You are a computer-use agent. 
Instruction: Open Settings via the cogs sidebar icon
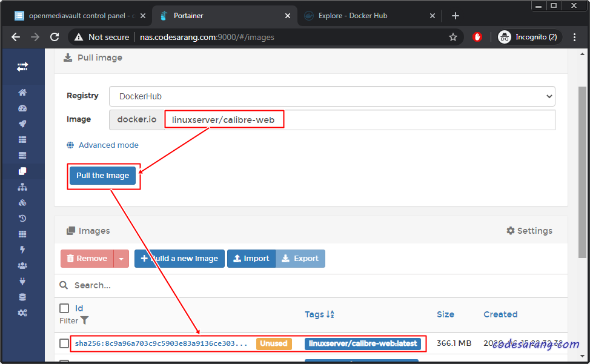22,313
